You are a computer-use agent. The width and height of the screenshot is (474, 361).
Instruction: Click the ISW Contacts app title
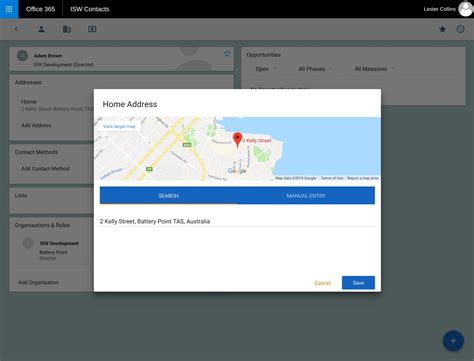(90, 9)
